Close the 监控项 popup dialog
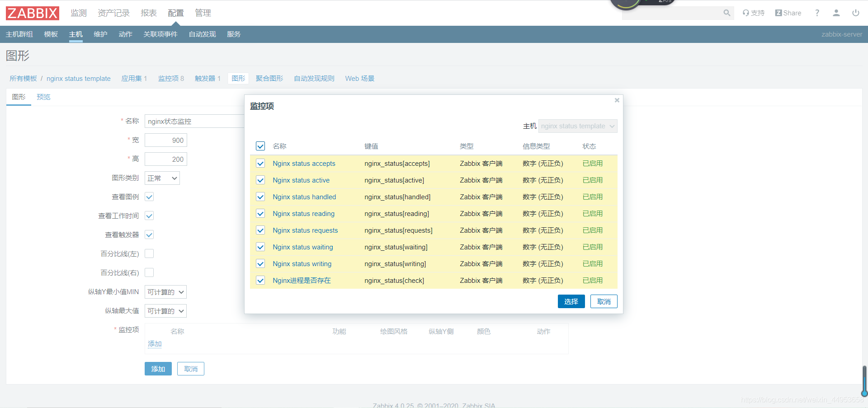Viewport: 868px width, 408px height. tap(617, 100)
